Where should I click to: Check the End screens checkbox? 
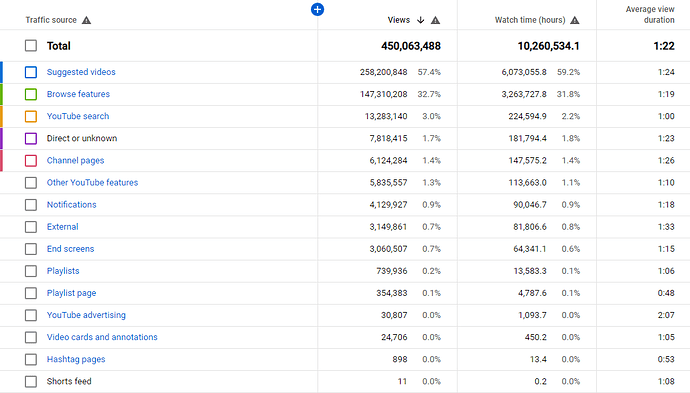31,249
